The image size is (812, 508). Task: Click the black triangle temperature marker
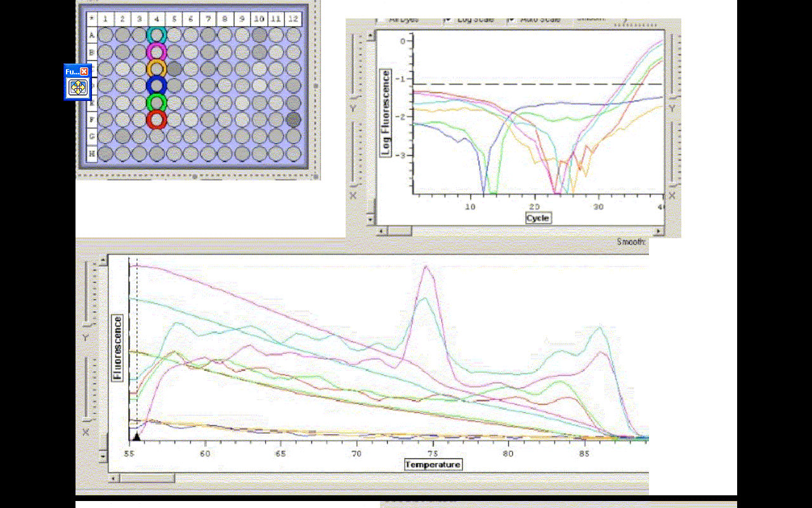pos(136,436)
